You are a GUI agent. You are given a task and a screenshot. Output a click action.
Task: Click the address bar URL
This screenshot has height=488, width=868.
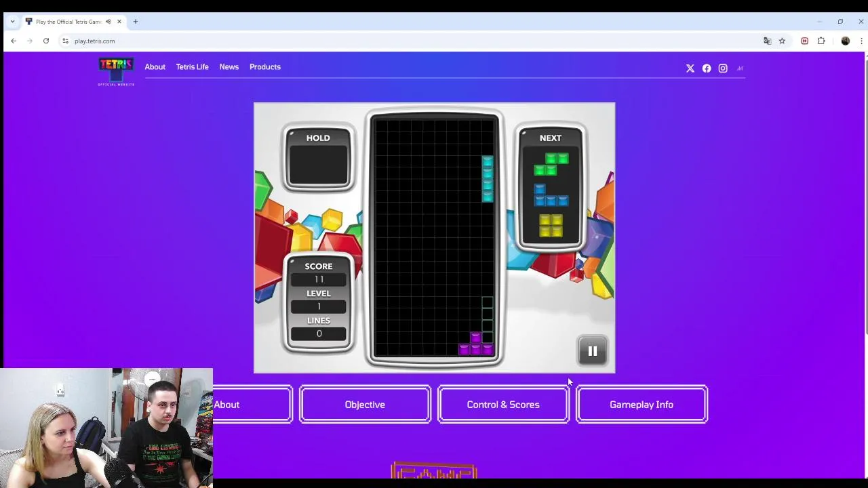(x=94, y=41)
